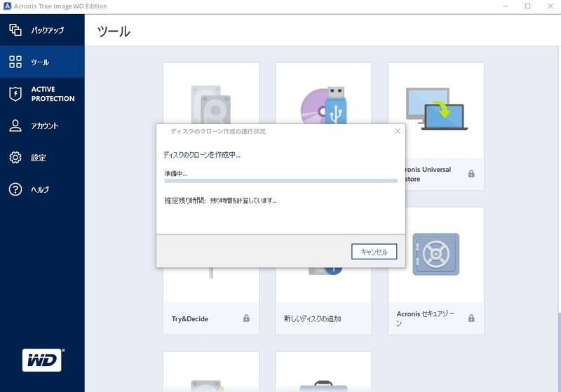This screenshot has height=392, width=561.
Task: Click the clone disk drives icon
Action: 211,104
